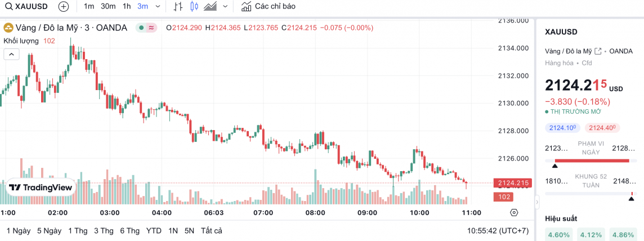Select the candlestick chart style icon
The width and height of the screenshot is (644, 241).
[194, 7]
